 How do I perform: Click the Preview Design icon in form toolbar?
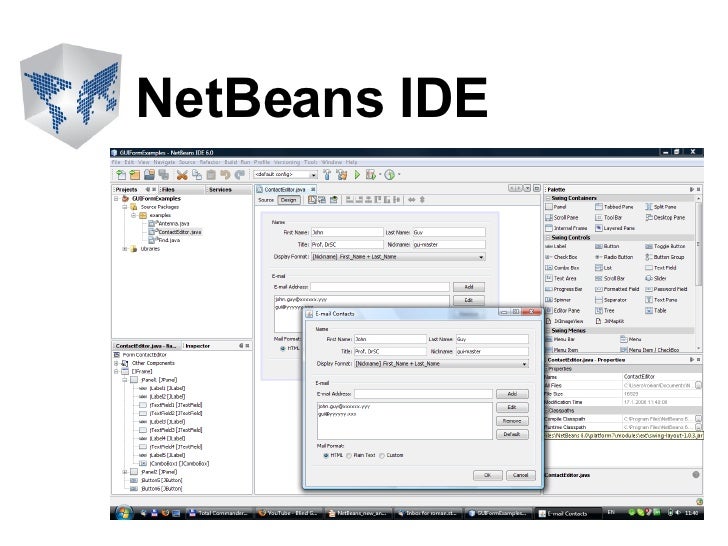[x=333, y=200]
